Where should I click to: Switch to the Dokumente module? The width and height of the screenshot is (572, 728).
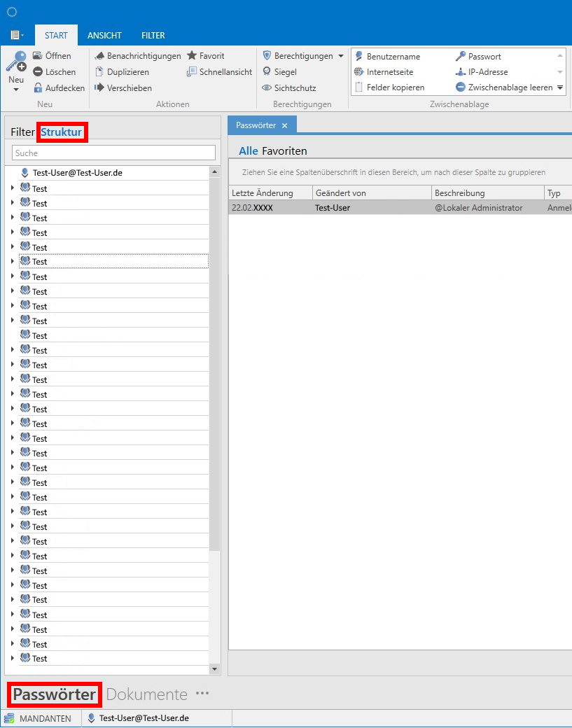tap(146, 694)
